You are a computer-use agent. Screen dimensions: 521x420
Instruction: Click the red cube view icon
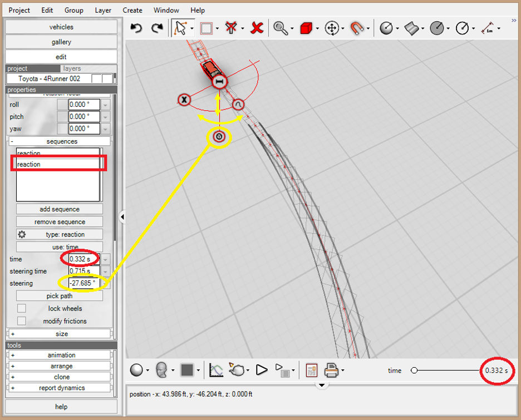click(x=306, y=28)
